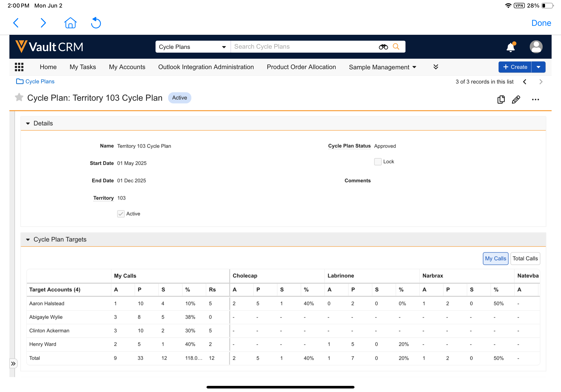
Task: Switch table view to Total Calls
Action: 525,259
